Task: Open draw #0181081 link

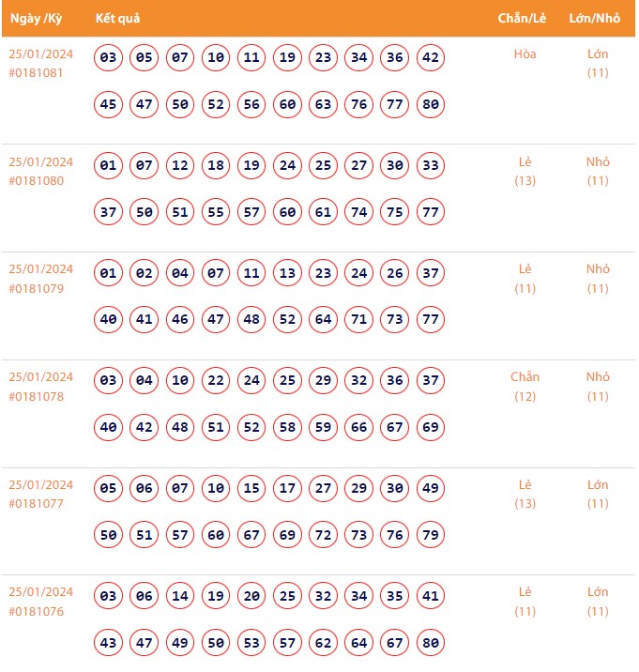Action: (x=37, y=73)
